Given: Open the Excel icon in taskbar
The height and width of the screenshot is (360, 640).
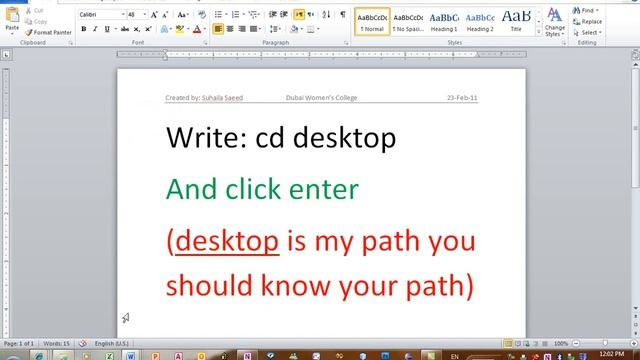Looking at the screenshot, I should [x=109, y=356].
